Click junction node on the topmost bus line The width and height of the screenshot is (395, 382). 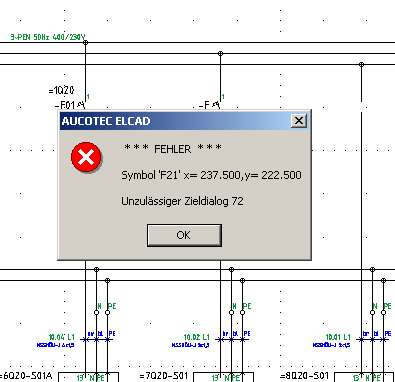(85, 42)
